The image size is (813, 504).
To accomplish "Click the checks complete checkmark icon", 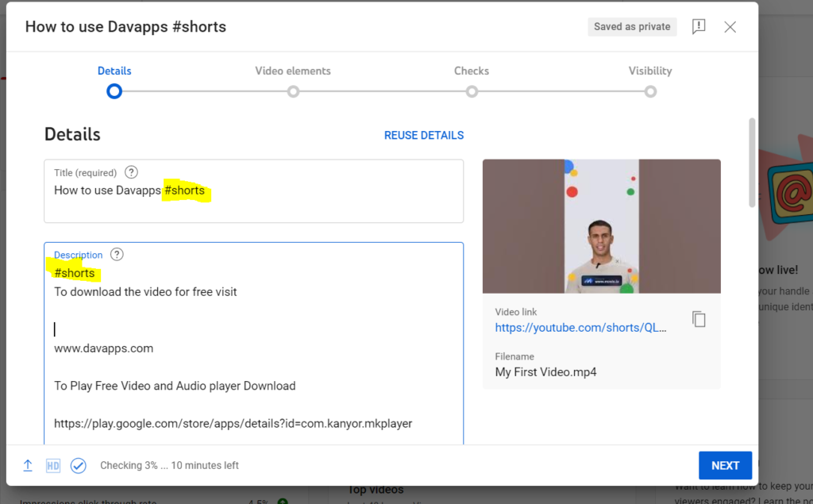I will tap(79, 466).
